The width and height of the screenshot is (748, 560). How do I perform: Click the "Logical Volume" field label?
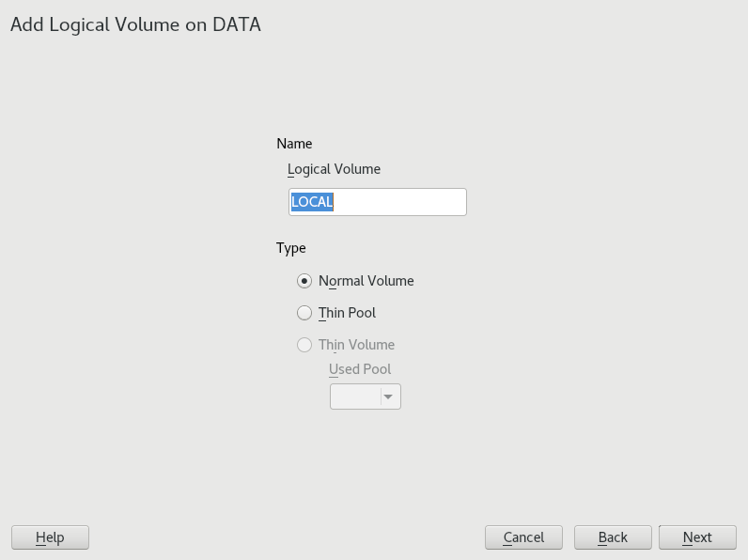point(334,169)
